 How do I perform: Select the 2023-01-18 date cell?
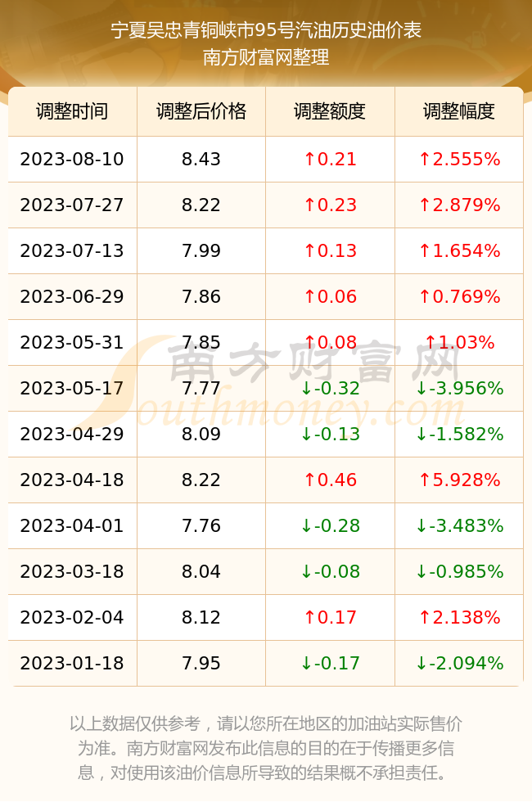[x=72, y=664]
